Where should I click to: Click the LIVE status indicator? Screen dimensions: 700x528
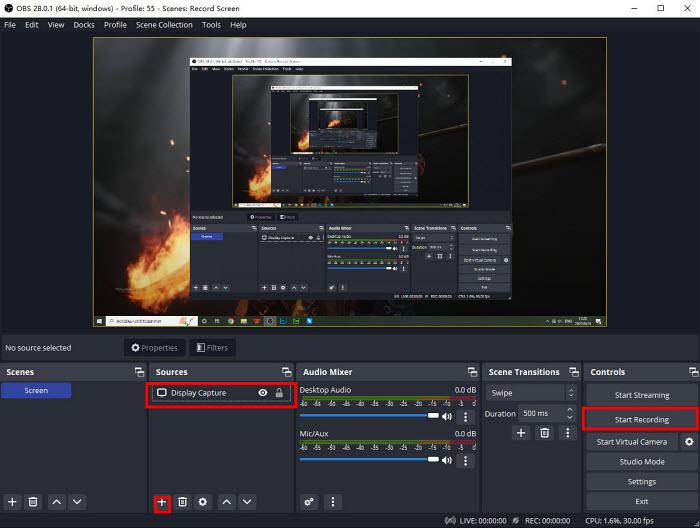[475, 521]
